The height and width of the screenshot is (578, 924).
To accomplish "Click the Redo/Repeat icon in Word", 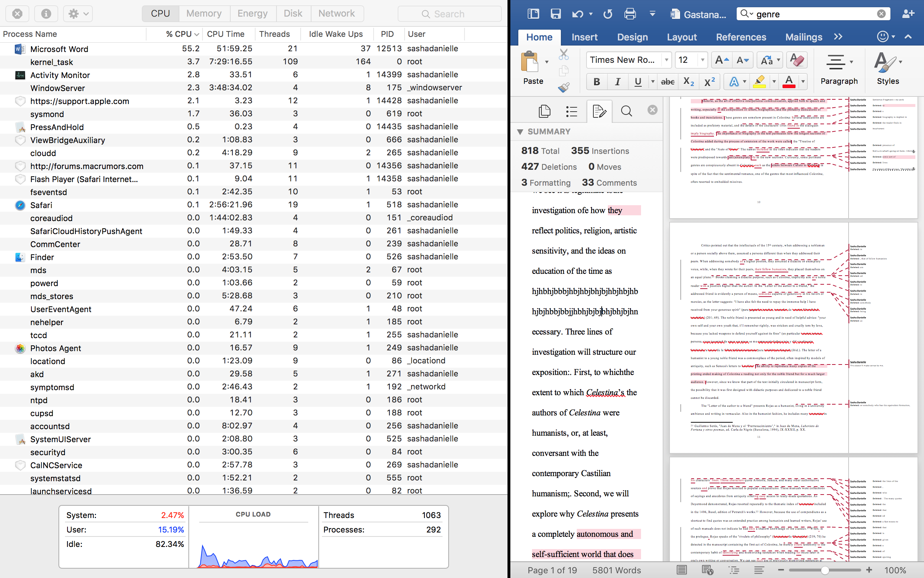I will pyautogui.click(x=607, y=14).
